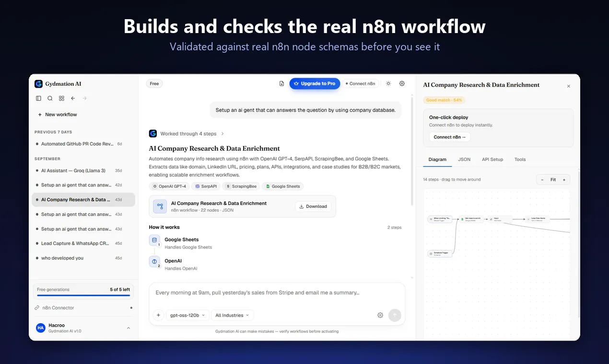Click the Gydmation AI logo in sidebar header
Viewport: 609px width, 364px height.
pyautogui.click(x=38, y=84)
